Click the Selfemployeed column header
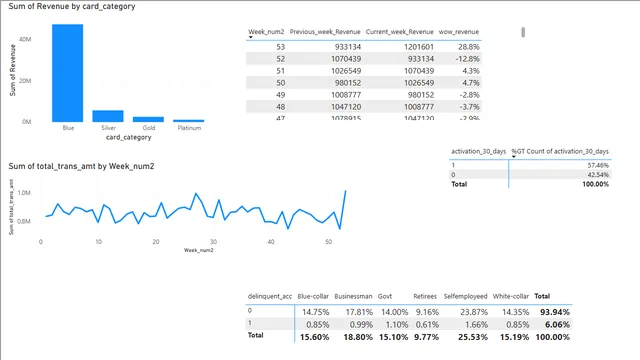 click(466, 296)
